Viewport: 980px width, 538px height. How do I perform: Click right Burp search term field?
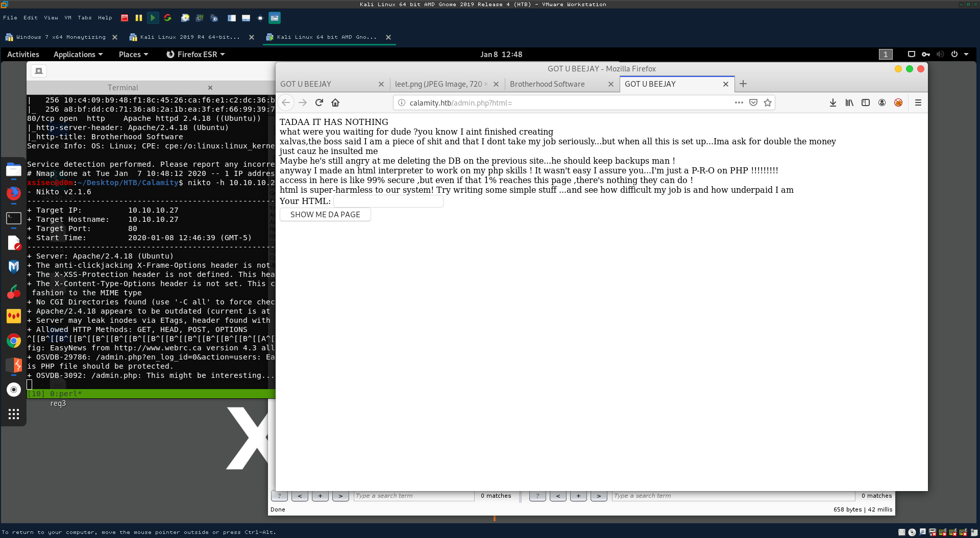733,496
